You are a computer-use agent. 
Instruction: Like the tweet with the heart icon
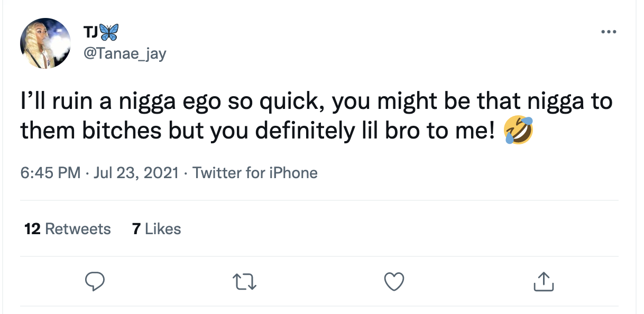point(394,281)
